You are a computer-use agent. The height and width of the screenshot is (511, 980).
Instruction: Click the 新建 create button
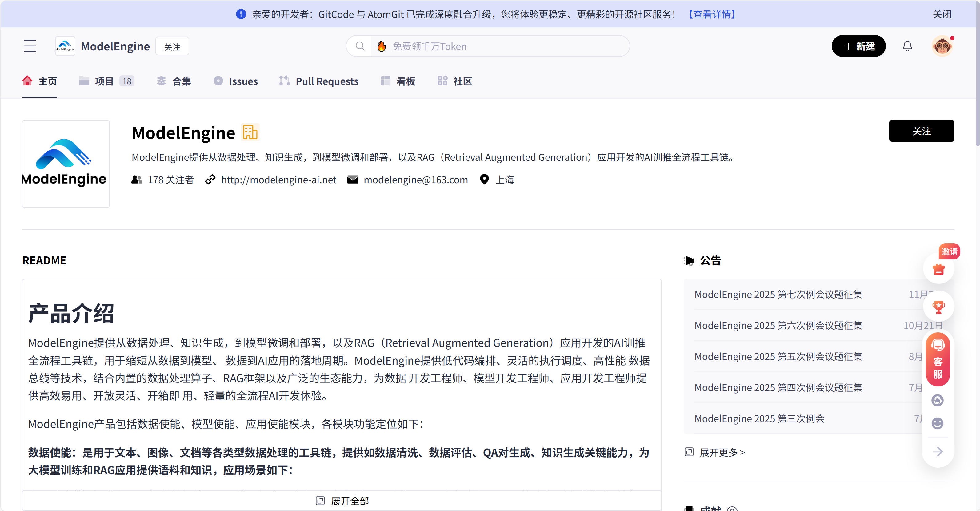pos(859,46)
